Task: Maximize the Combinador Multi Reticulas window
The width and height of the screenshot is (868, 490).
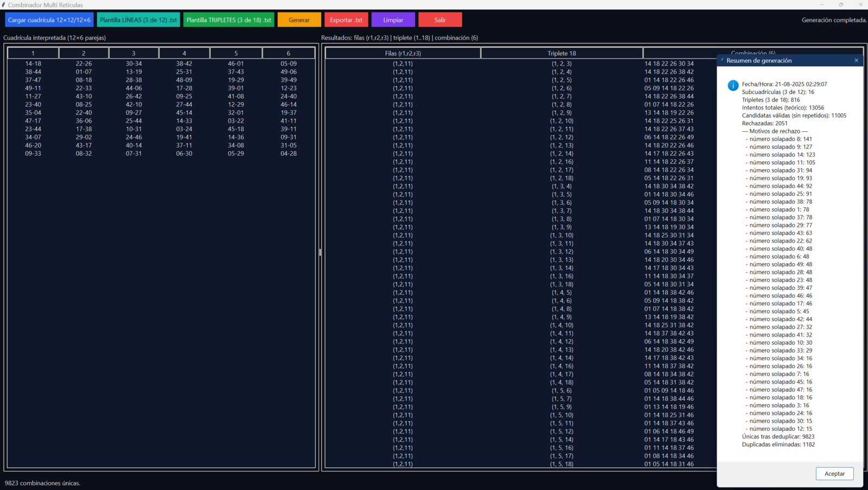Action: pyautogui.click(x=841, y=4)
